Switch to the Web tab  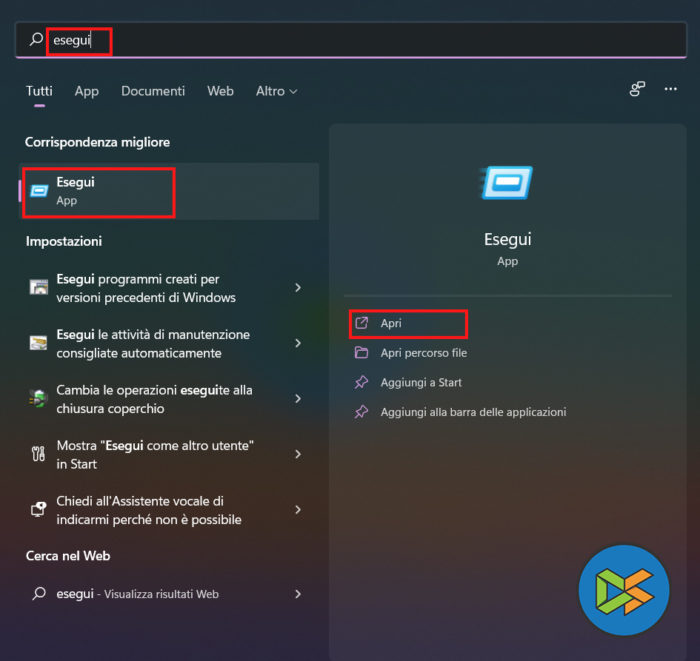pos(220,91)
